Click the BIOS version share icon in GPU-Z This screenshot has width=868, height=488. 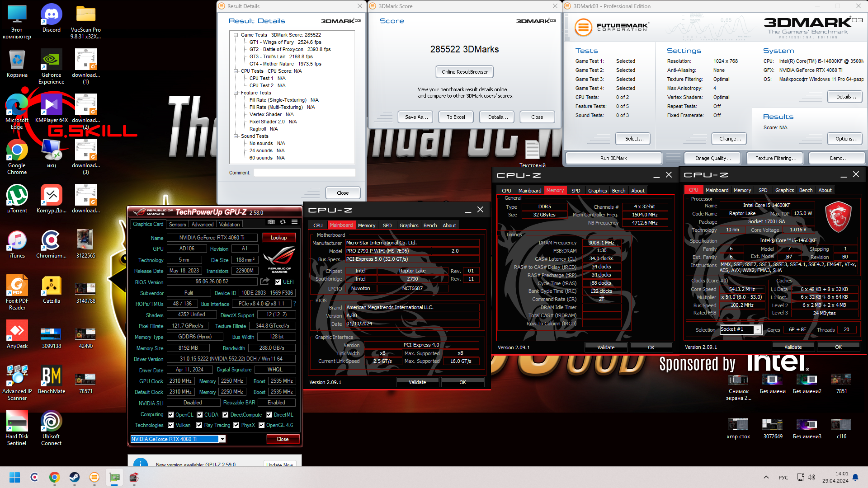click(265, 282)
